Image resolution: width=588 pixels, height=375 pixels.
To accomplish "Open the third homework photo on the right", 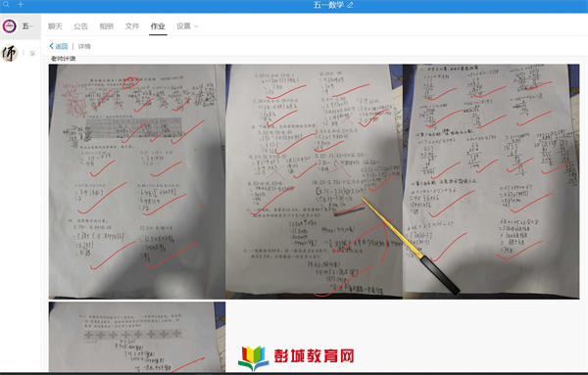I will [491, 181].
